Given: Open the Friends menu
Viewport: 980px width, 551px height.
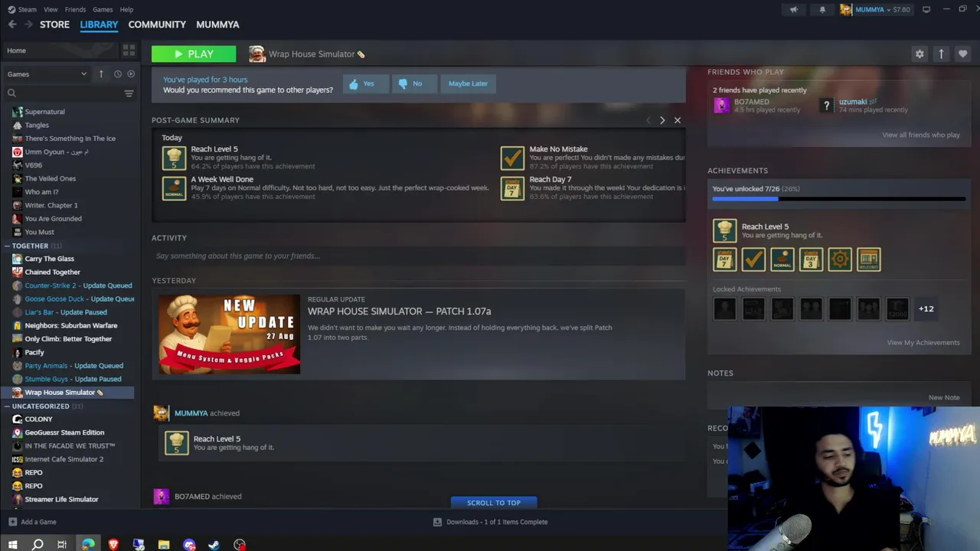Looking at the screenshot, I should (x=75, y=9).
